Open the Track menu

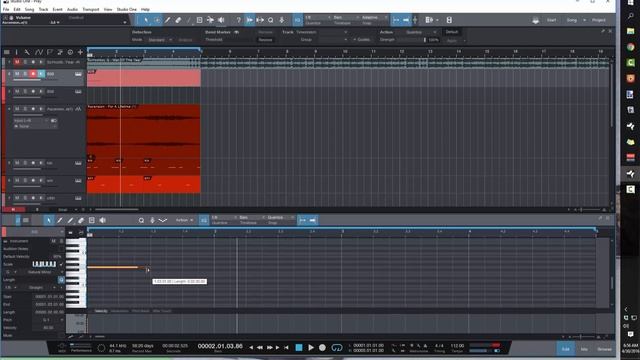tap(43, 9)
